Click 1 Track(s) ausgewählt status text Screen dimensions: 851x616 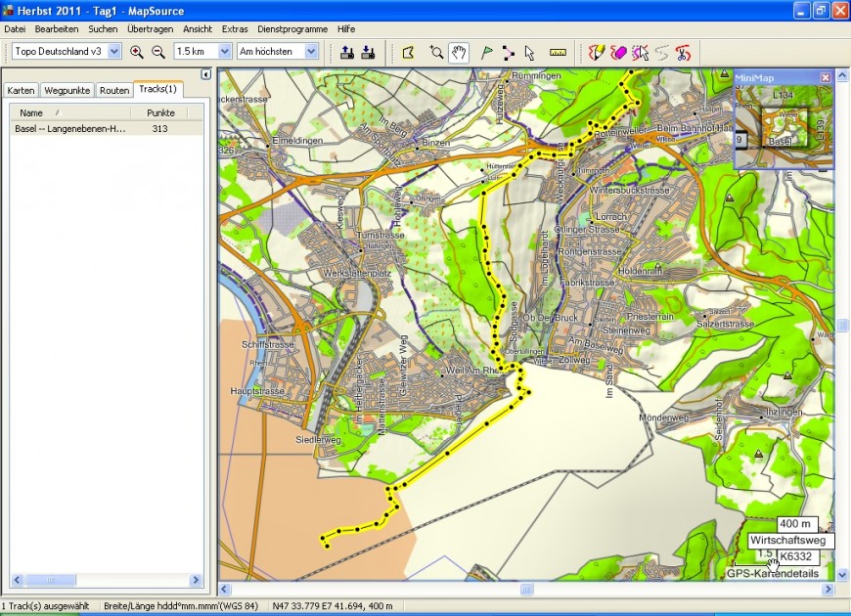[x=46, y=606]
